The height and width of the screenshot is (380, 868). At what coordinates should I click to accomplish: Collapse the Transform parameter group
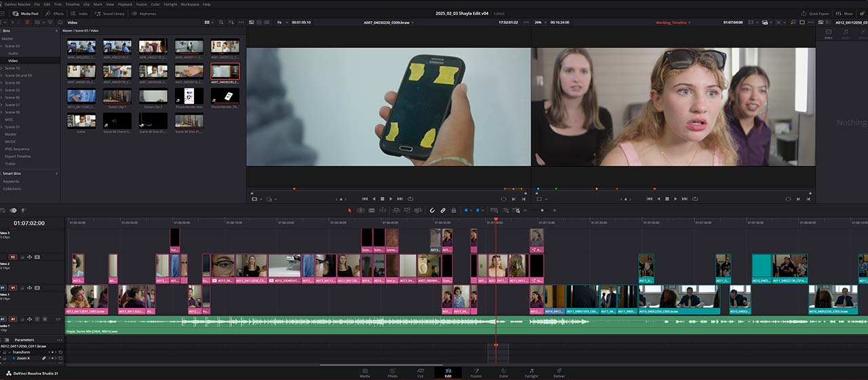coord(10,352)
